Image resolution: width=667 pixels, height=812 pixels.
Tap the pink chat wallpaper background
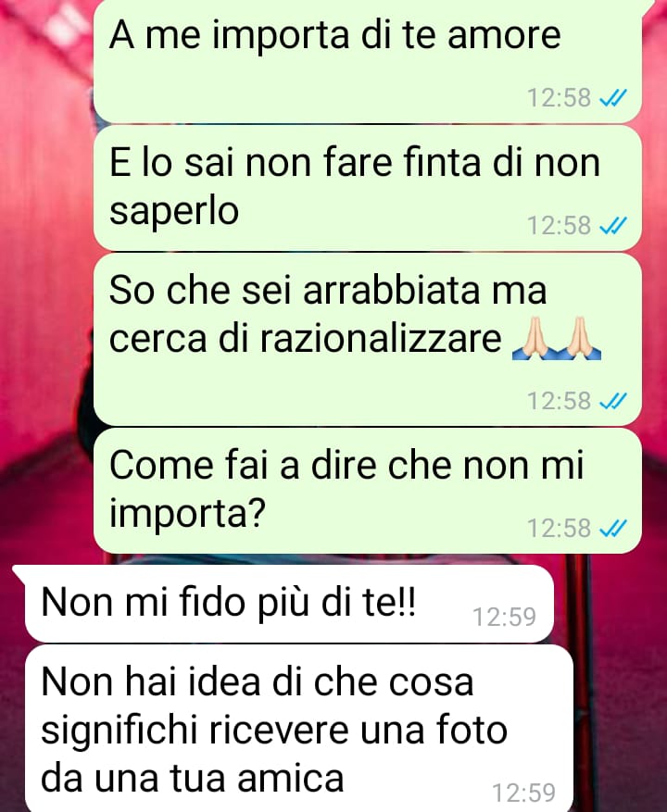pos(44,311)
